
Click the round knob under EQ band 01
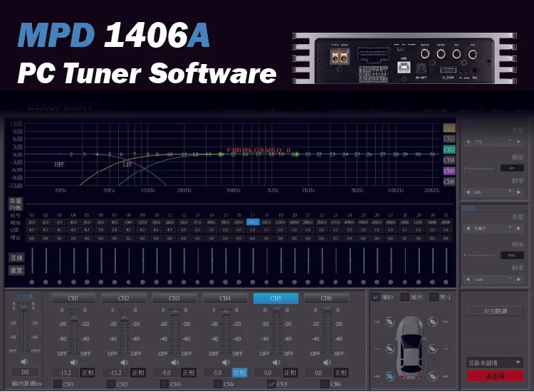(x=32, y=282)
